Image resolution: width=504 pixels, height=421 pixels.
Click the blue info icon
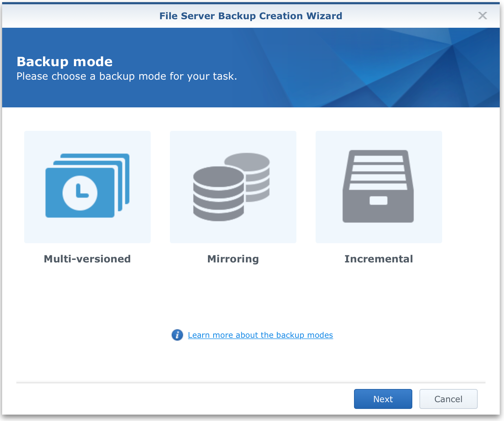177,335
